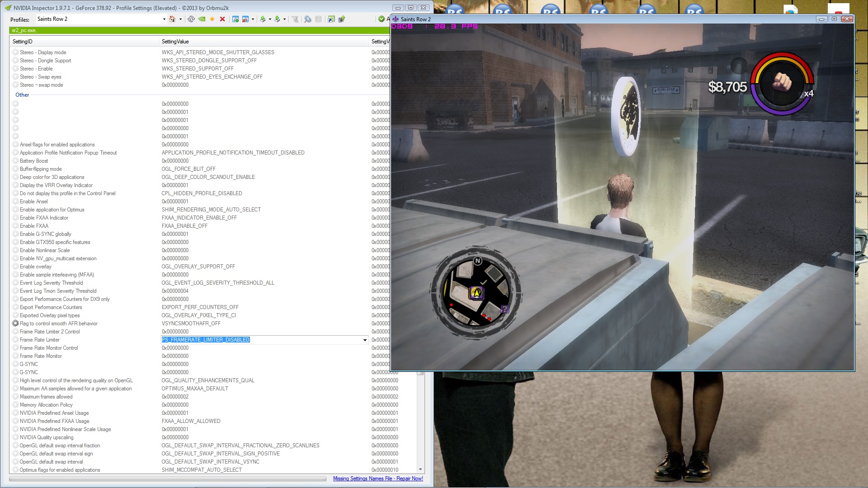Open dropdown arrow next to home icon
The height and width of the screenshot is (488, 868).
(x=180, y=19)
